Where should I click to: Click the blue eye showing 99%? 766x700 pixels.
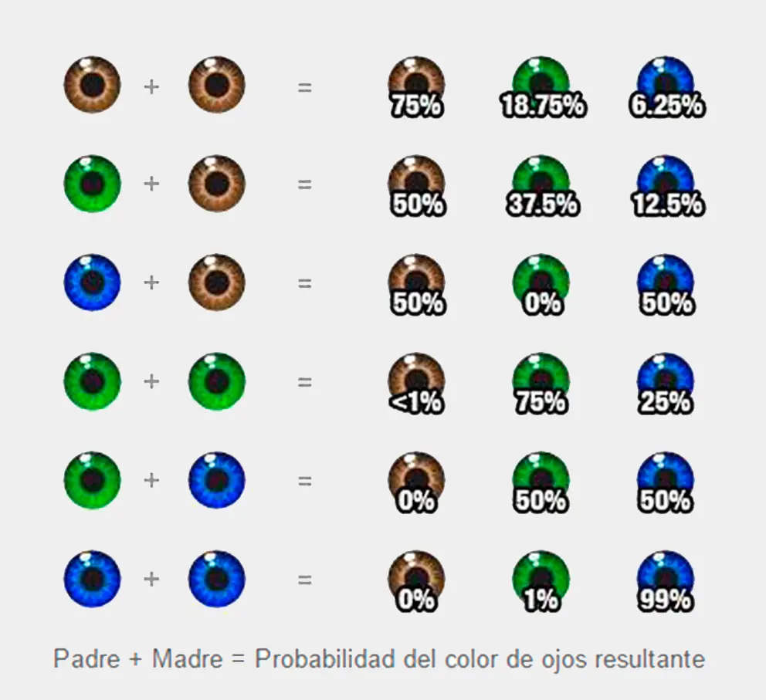tap(666, 581)
